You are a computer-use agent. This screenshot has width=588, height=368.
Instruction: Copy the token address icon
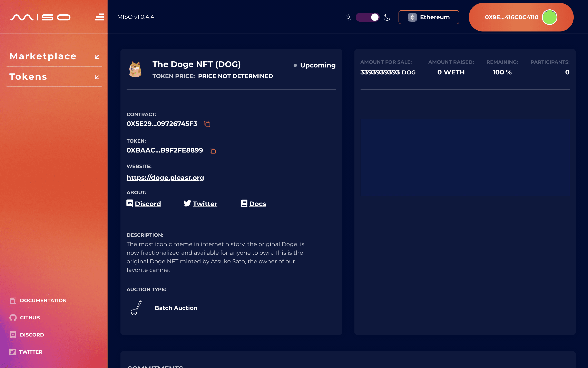tap(213, 151)
